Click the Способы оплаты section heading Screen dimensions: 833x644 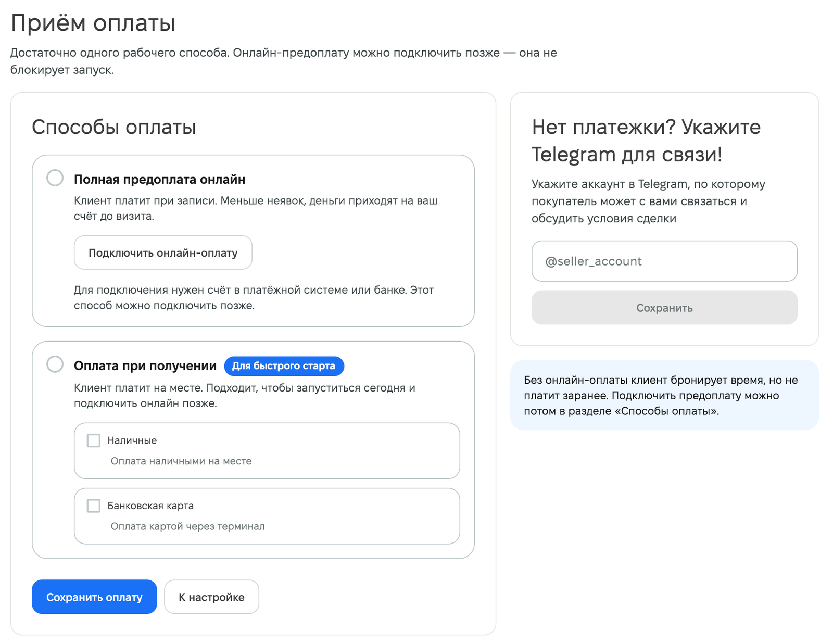tap(114, 127)
